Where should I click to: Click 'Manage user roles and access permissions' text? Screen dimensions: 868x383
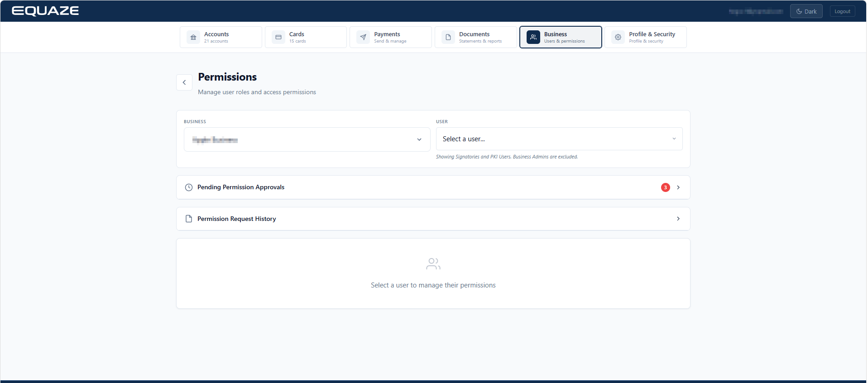[x=257, y=92]
